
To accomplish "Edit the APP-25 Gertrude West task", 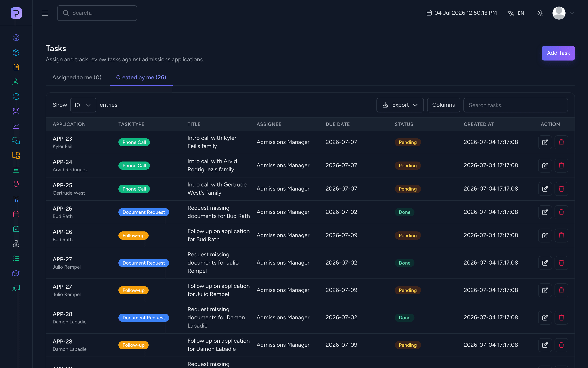I will [545, 189].
